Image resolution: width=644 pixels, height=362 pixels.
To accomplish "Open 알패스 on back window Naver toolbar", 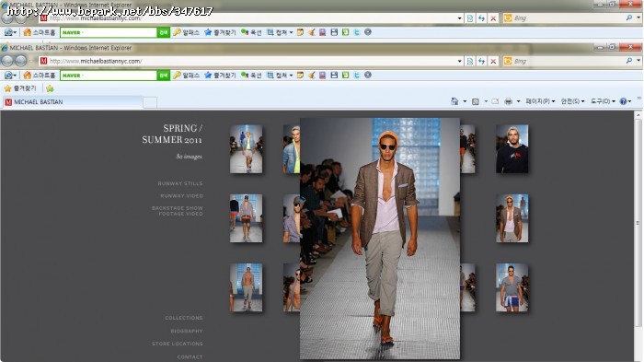I will [186, 32].
